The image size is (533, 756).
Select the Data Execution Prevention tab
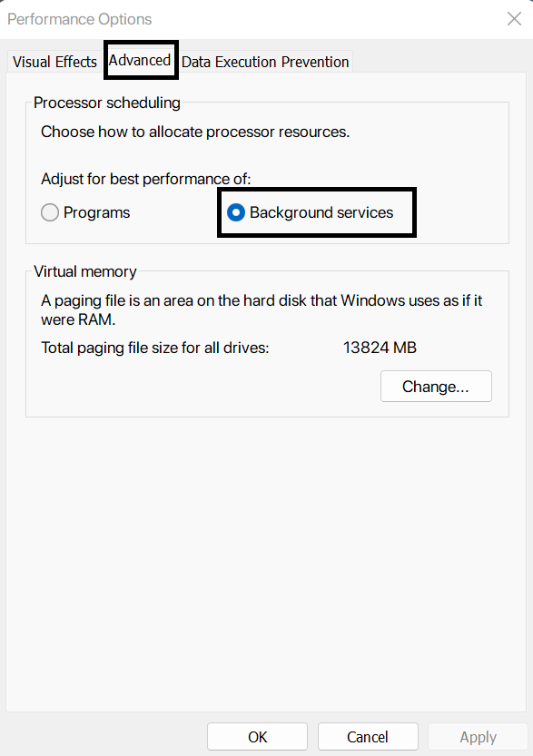pyautogui.click(x=265, y=62)
